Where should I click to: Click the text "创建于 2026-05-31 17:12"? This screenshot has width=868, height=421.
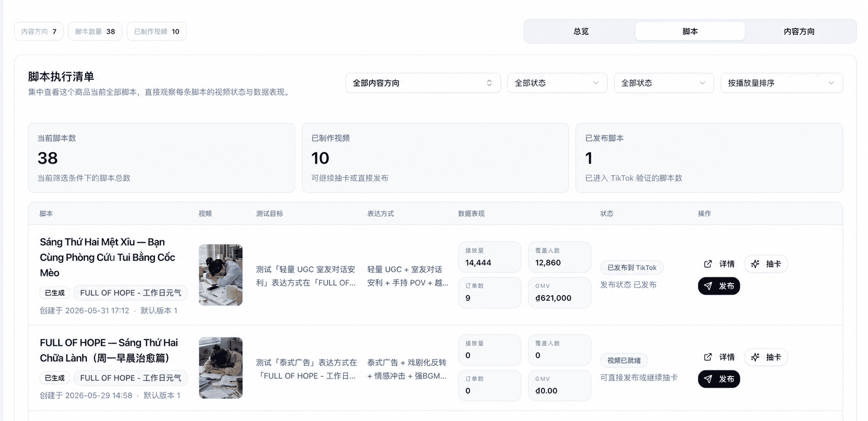coord(84,311)
